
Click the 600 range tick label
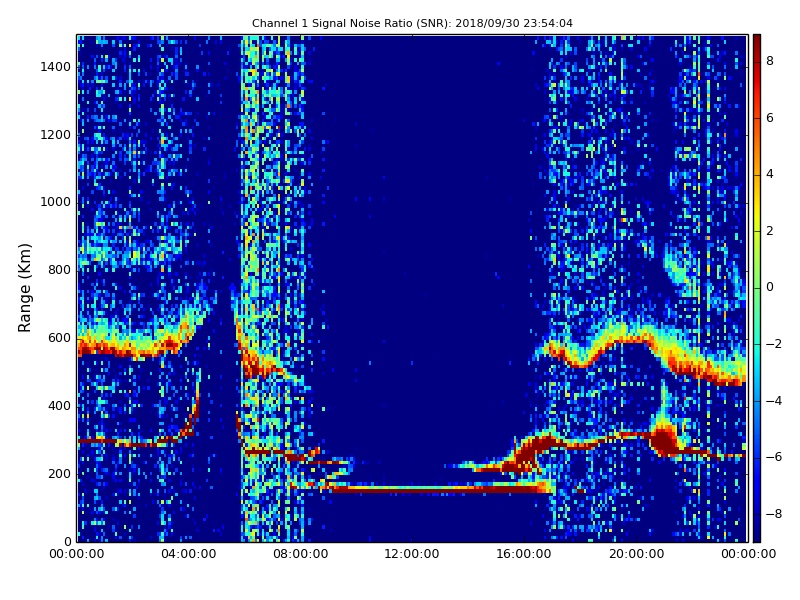59,338
